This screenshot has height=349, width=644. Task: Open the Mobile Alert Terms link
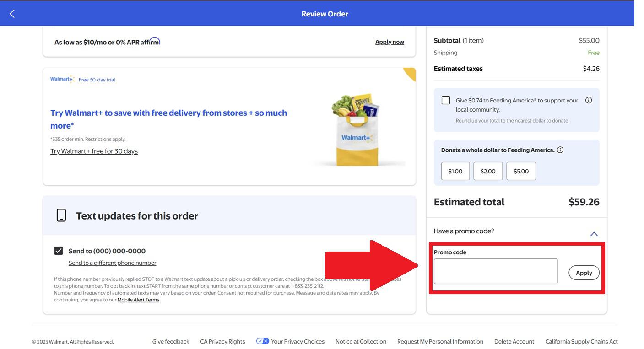pos(138,300)
